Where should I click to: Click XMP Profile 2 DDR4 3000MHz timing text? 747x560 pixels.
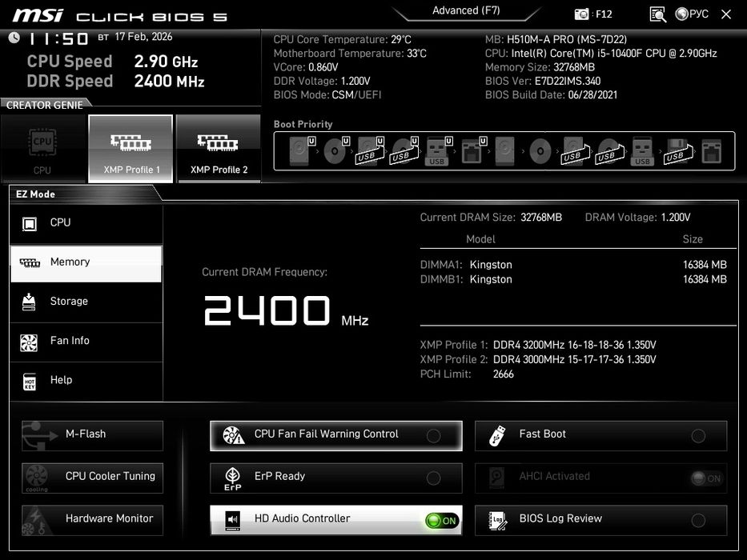tap(575, 359)
